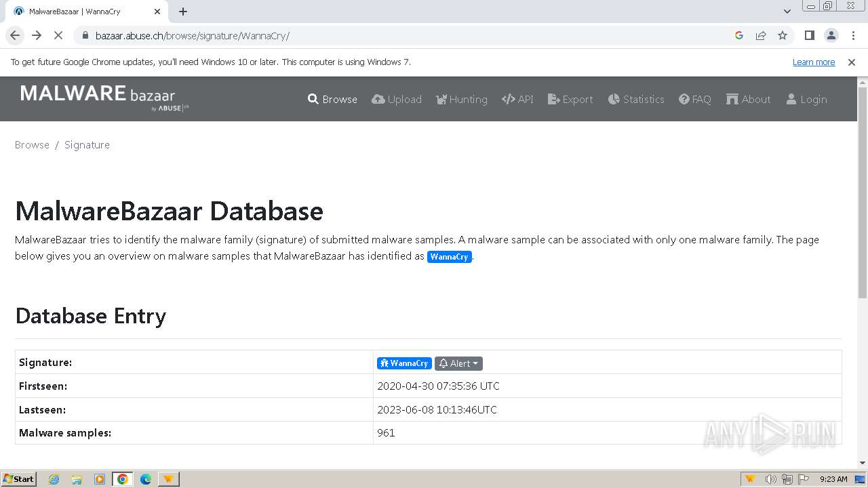868x488 pixels.
Task: Open the site info lock icon
Action: pos(85,35)
